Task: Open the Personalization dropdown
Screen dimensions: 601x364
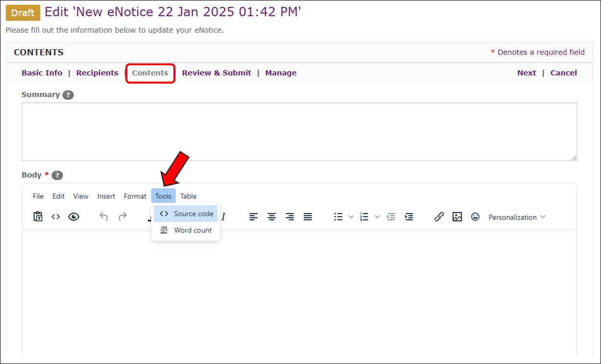Action: [x=517, y=217]
